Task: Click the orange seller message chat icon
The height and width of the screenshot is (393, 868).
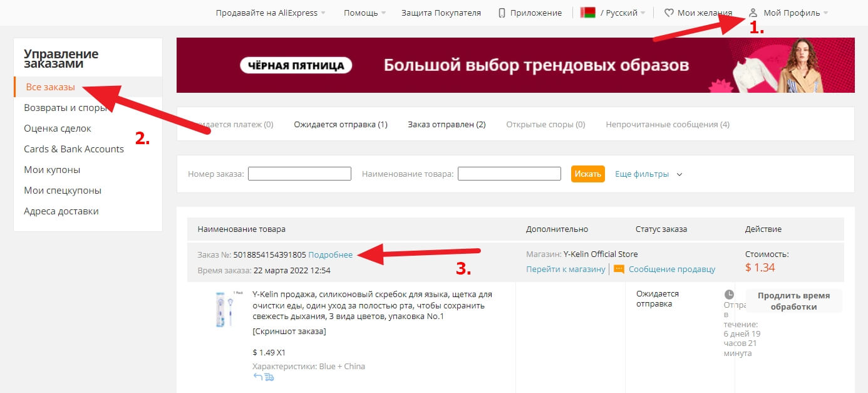Action: pyautogui.click(x=619, y=269)
